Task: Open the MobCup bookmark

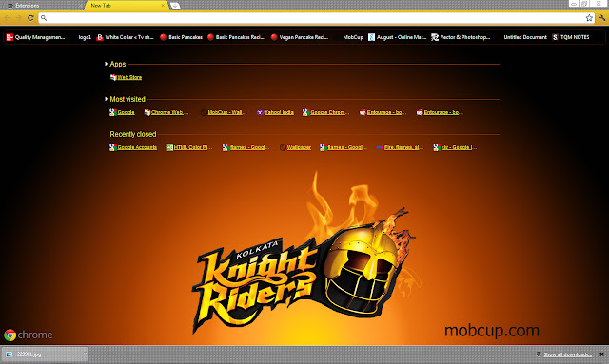Action: pyautogui.click(x=353, y=37)
